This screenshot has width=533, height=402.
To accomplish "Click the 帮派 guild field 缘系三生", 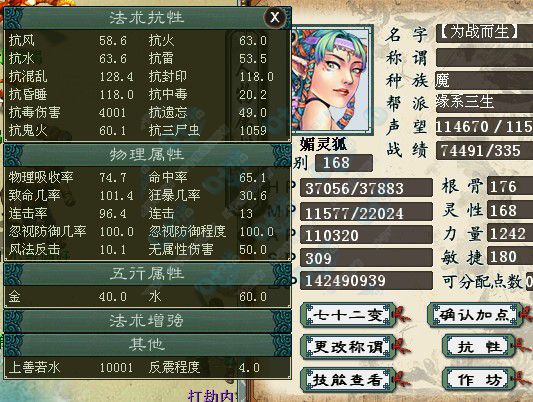I will [484, 102].
